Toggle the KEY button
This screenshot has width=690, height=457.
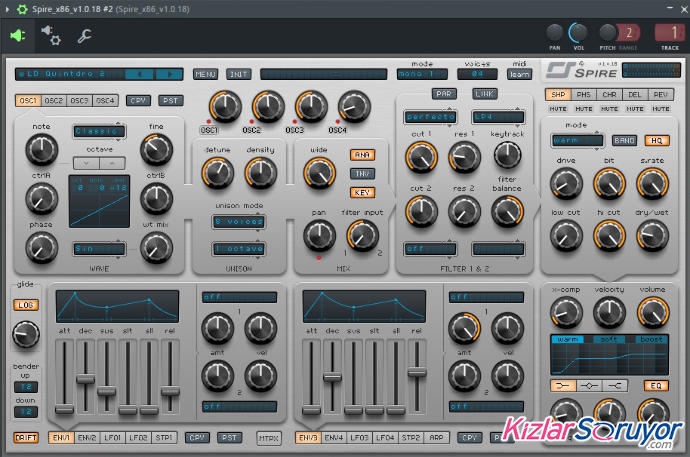(x=362, y=193)
